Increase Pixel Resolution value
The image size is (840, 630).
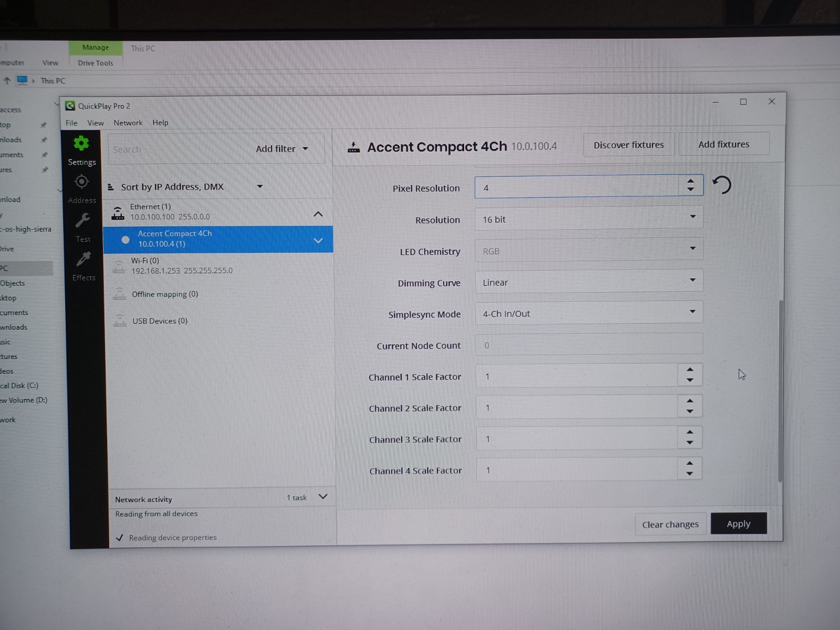coord(690,181)
